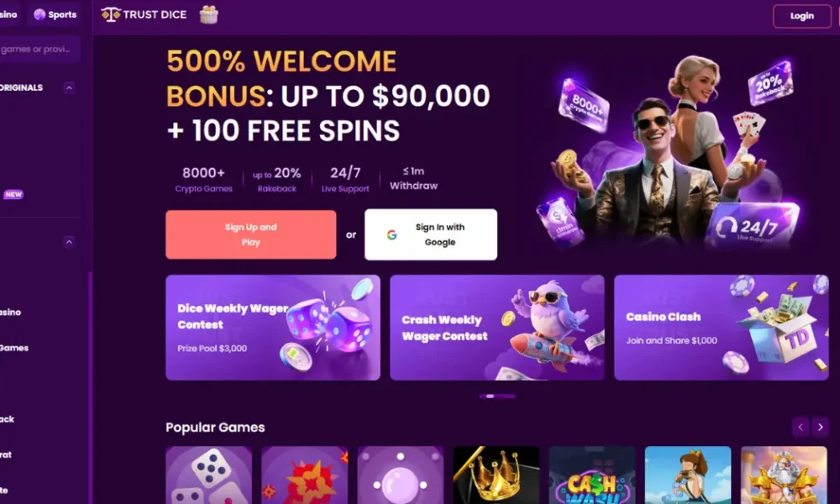
Task: Open the Casino Clash promotion banner
Action: [721, 328]
